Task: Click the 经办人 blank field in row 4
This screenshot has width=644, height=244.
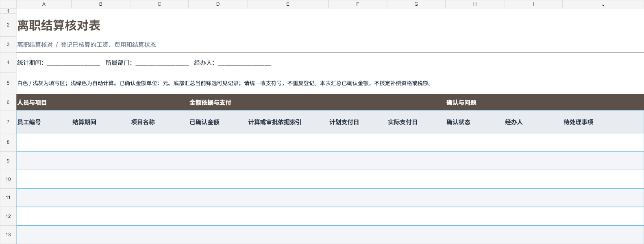Action: 245,63
